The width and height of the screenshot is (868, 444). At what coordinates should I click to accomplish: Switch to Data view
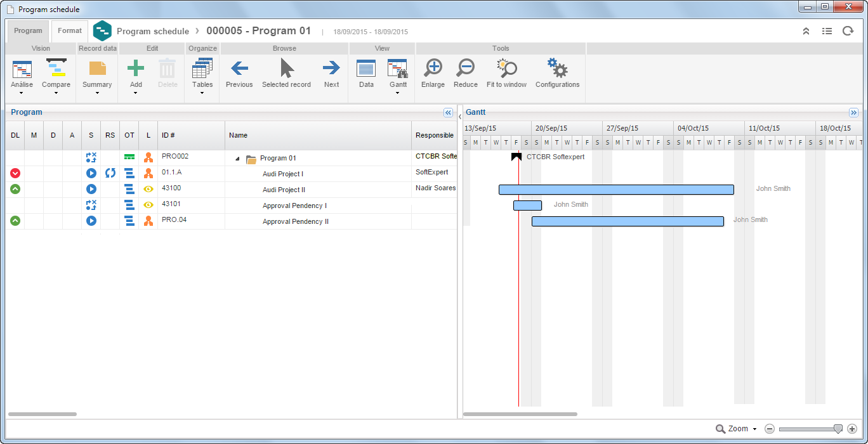(x=366, y=69)
